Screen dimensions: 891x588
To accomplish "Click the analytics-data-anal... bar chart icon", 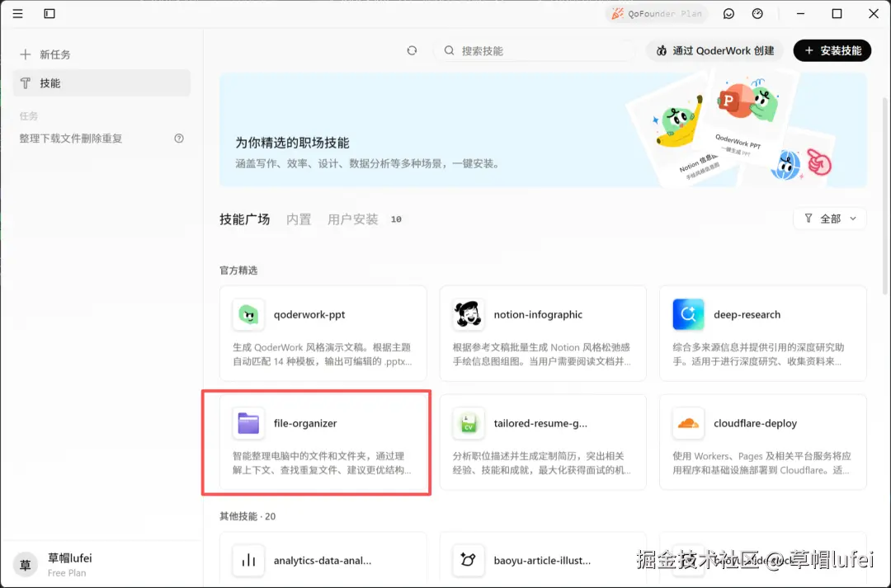I will click(248, 560).
